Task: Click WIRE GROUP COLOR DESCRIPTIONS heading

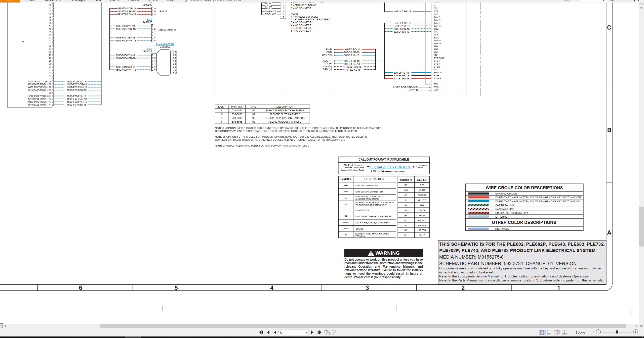Action: (524, 188)
